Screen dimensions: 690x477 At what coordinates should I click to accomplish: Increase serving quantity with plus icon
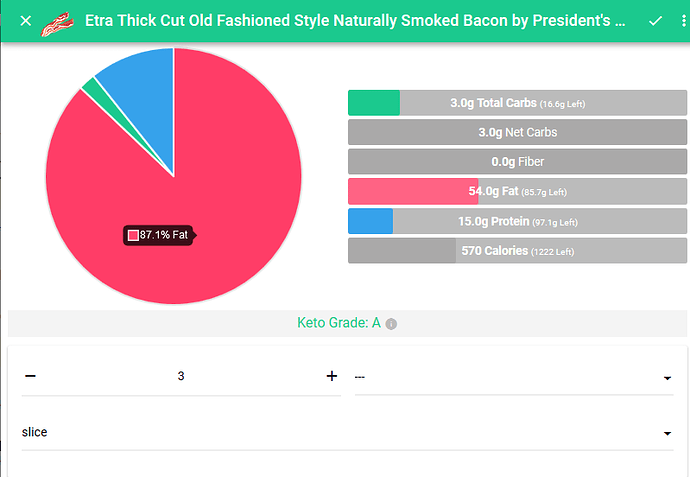[x=332, y=376]
